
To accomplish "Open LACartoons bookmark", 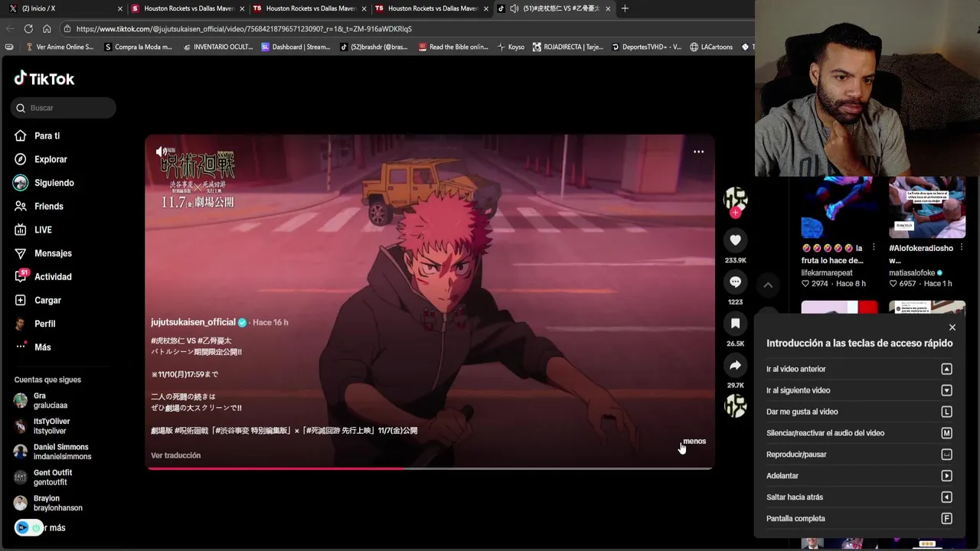I will [711, 47].
